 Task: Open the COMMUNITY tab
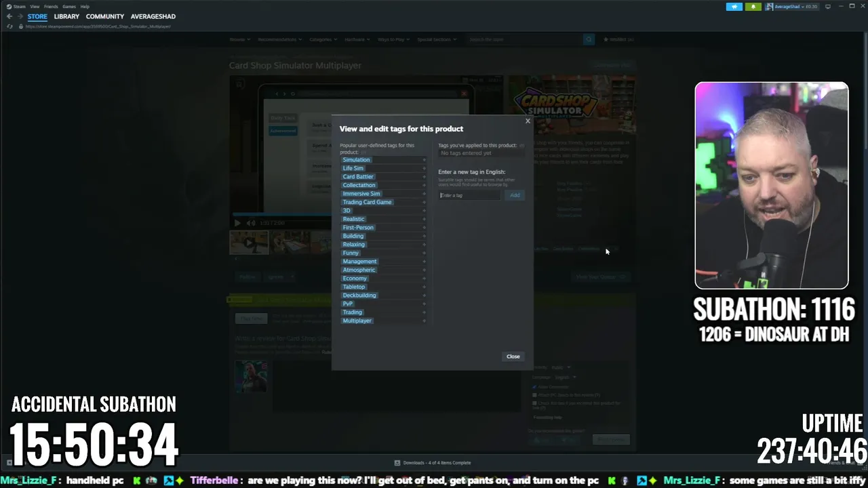(x=105, y=16)
